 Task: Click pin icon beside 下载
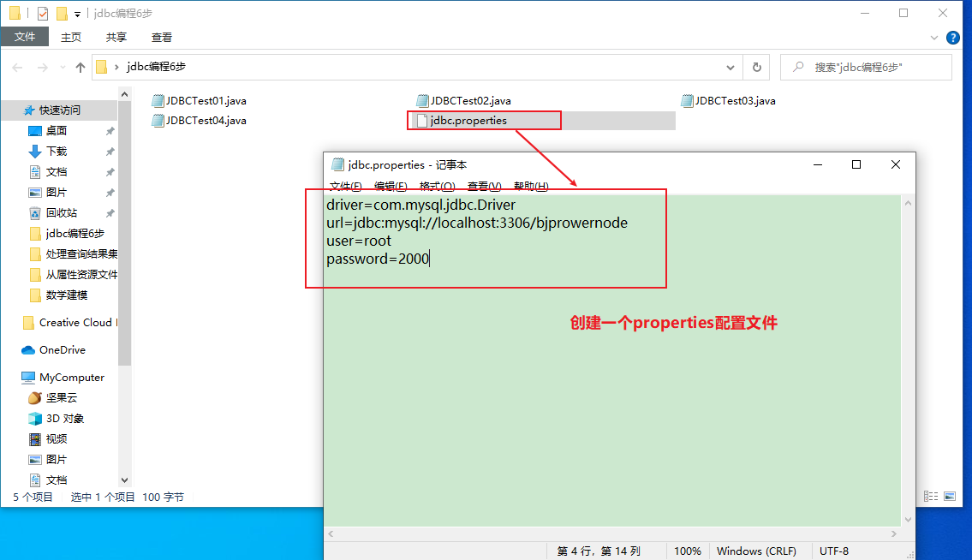[110, 152]
